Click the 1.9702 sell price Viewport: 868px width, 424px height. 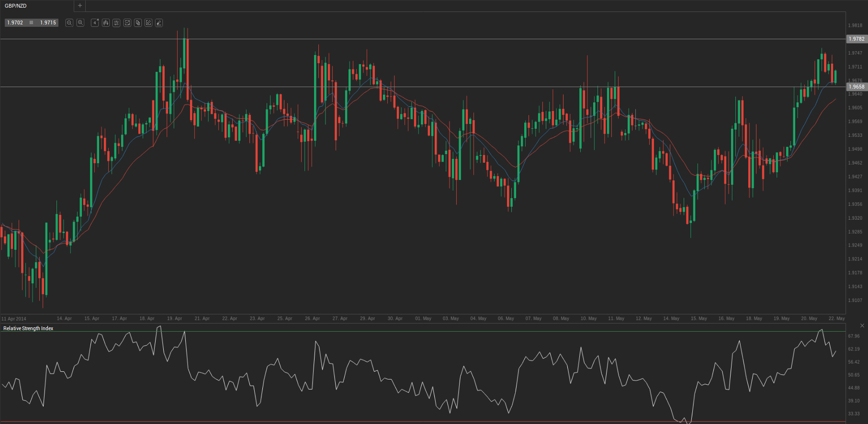(15, 22)
